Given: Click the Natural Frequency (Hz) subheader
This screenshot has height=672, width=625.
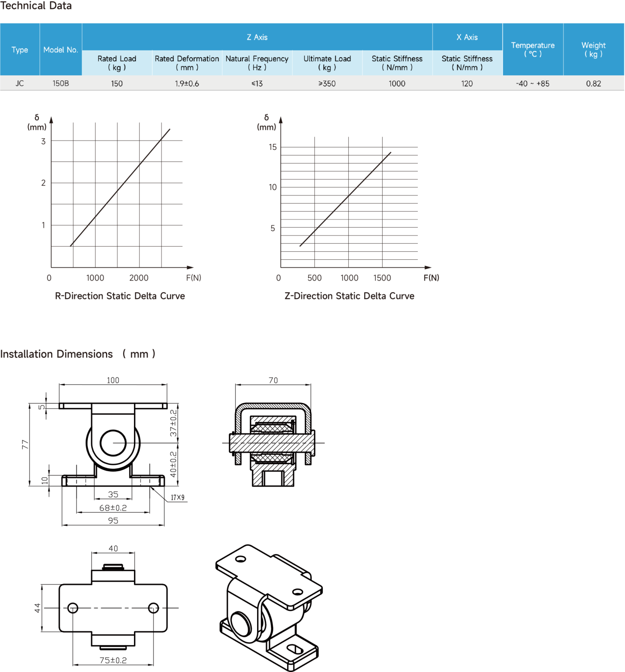Looking at the screenshot, I should tap(257, 63).
